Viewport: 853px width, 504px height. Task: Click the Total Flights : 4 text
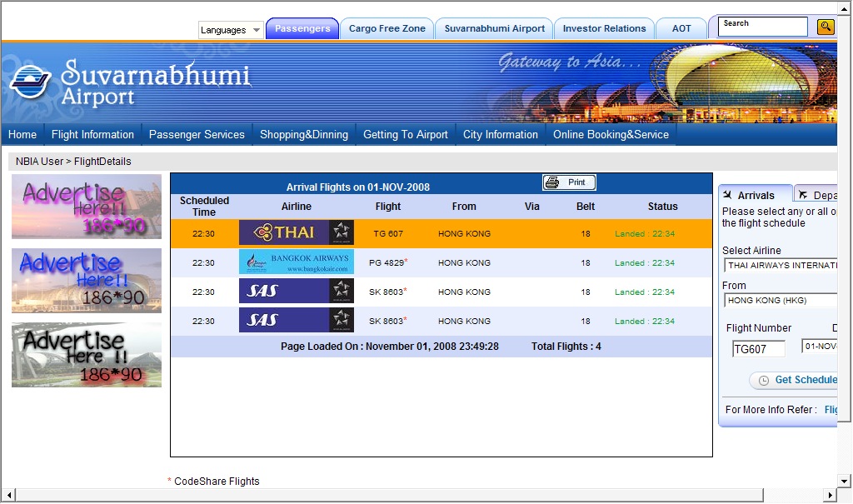point(566,347)
